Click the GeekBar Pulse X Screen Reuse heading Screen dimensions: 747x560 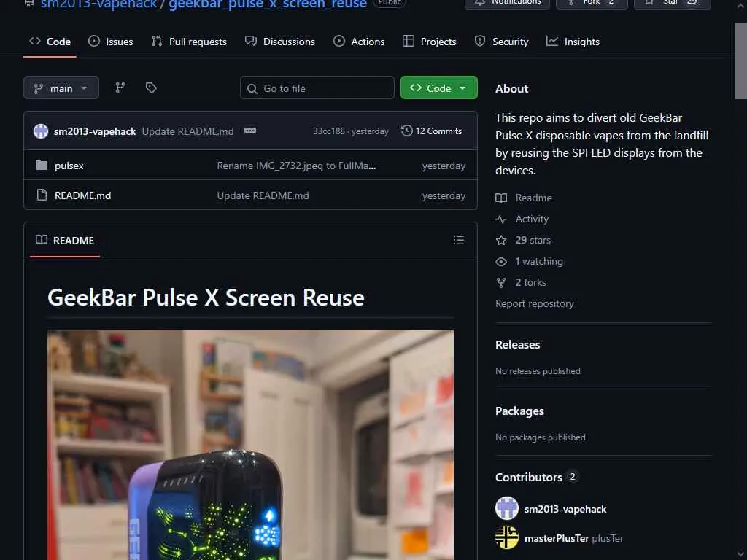[206, 297]
